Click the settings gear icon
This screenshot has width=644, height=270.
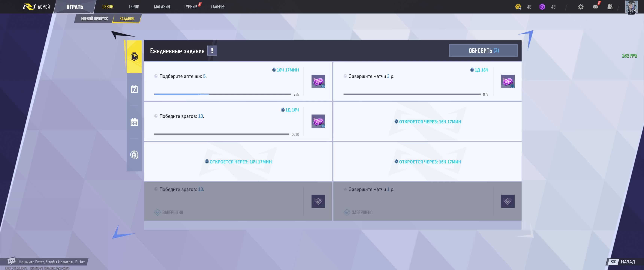click(x=581, y=7)
